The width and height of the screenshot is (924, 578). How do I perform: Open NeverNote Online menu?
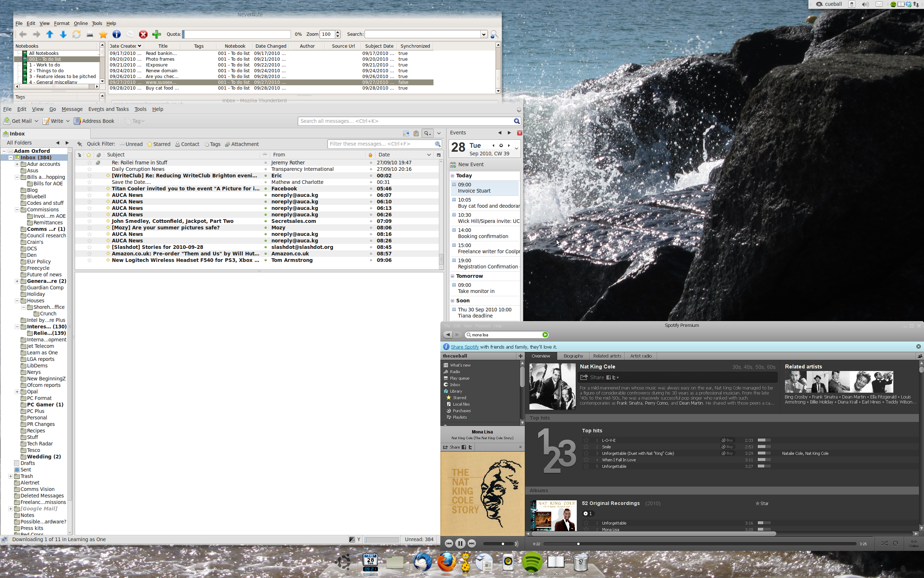(80, 23)
